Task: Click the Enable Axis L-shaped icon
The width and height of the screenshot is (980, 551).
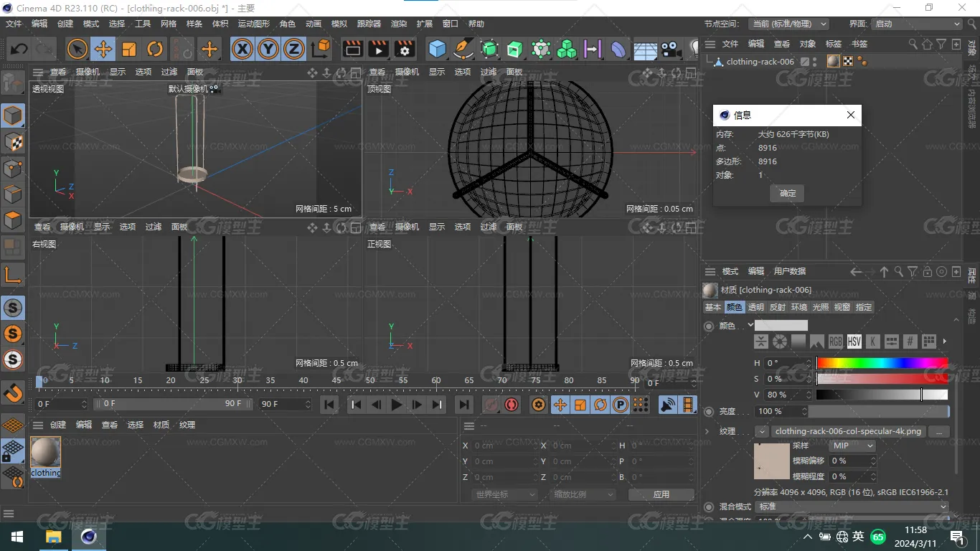Action: pyautogui.click(x=13, y=274)
